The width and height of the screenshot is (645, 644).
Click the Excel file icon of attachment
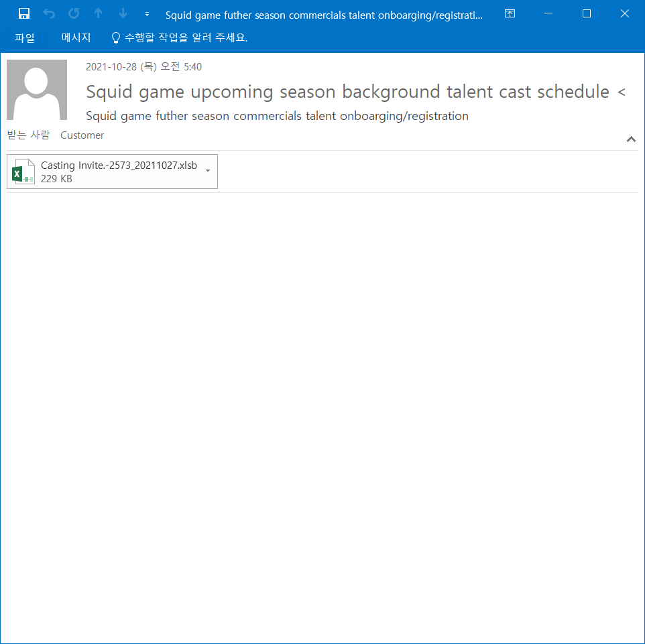click(x=23, y=172)
